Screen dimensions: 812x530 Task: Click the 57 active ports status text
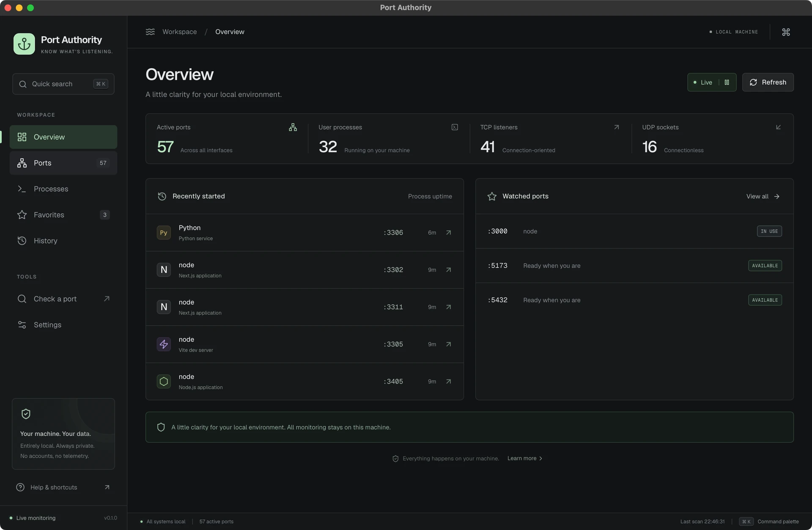(216, 522)
